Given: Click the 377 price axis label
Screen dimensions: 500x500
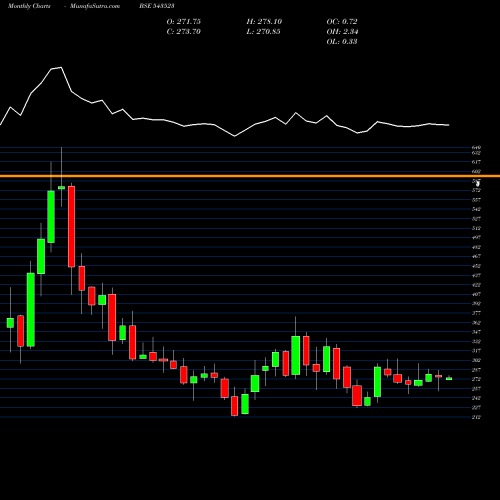Looking at the screenshot, I should tap(476, 313).
